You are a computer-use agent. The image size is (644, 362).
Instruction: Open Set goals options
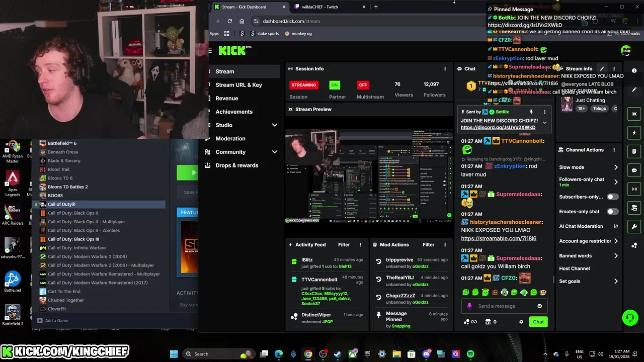616,282
